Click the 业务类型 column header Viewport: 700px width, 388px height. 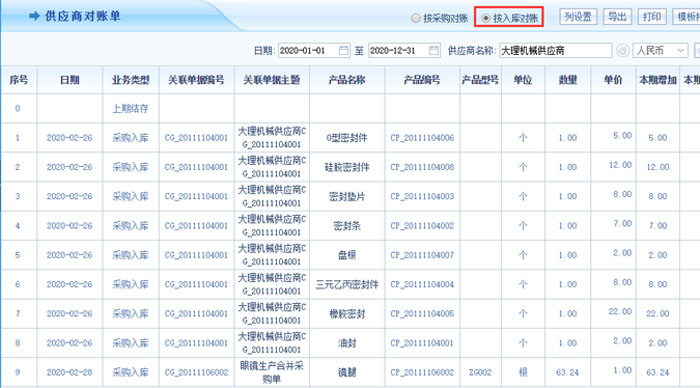pos(130,80)
